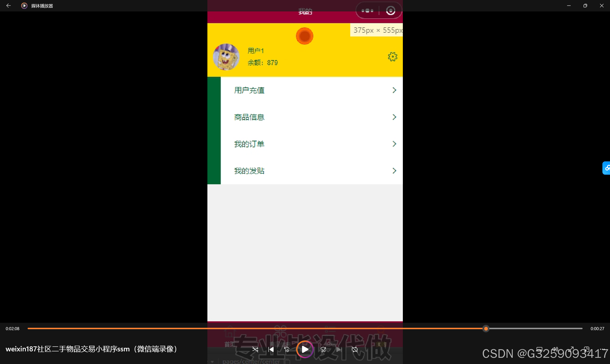The image size is (610, 364).
Task: Toggle repeat mode off or on
Action: (355, 349)
